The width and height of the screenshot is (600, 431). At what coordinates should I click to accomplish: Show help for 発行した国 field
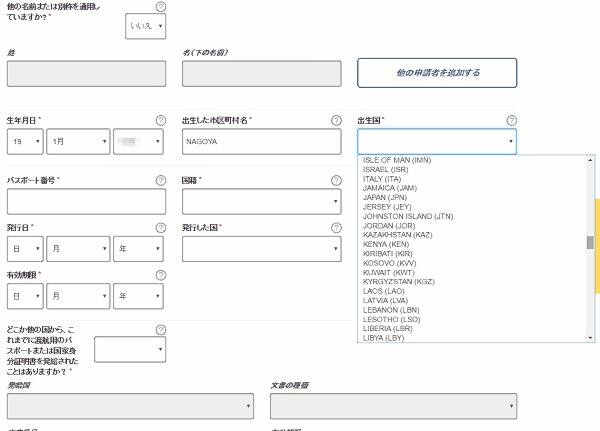(x=336, y=228)
